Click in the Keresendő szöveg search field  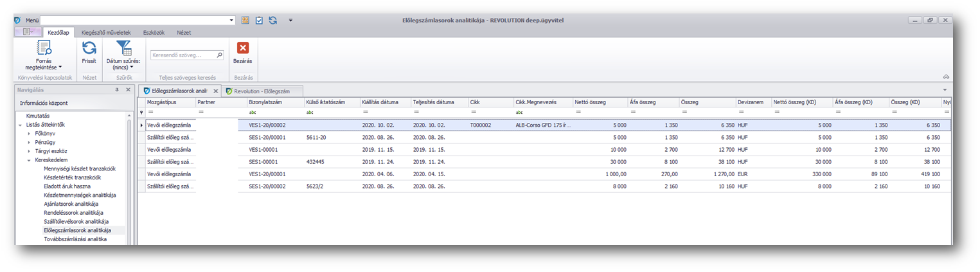[183, 55]
